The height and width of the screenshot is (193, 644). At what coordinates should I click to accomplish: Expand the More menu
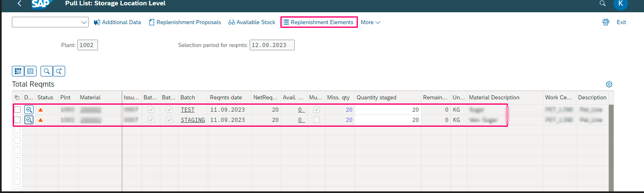[x=370, y=22]
